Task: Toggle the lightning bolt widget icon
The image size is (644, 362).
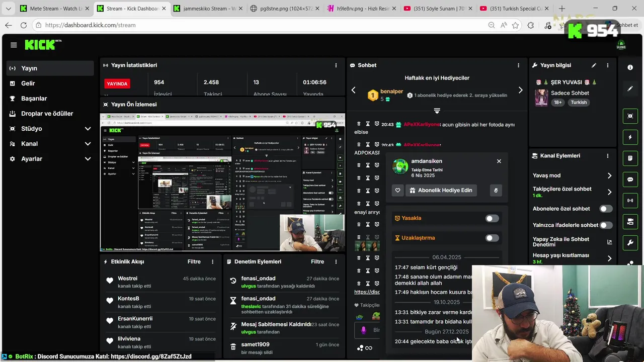Action: tap(630, 137)
